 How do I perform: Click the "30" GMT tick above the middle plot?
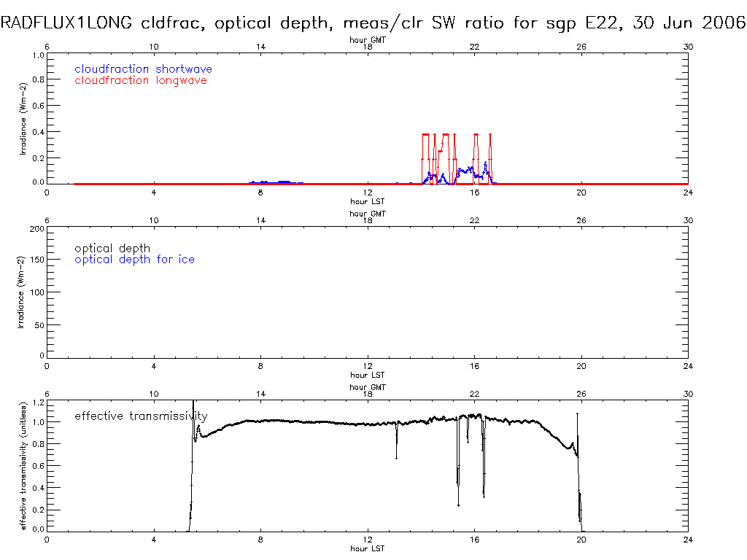pos(688,219)
